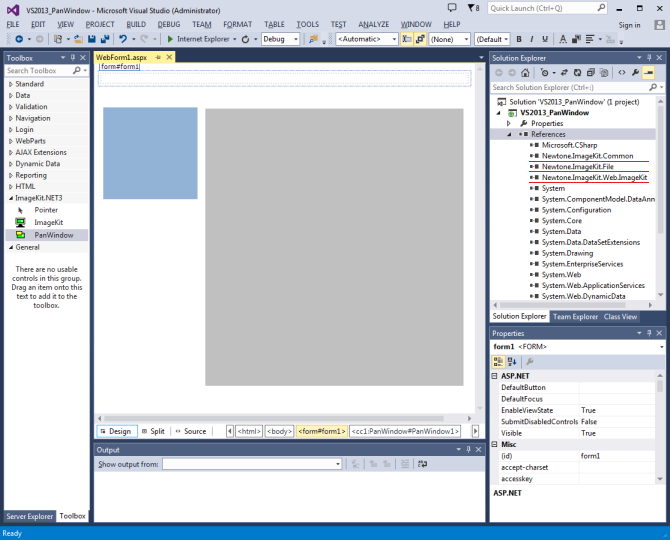670x540 pixels.
Task: Switch to Server Explorer tab
Action: click(x=29, y=516)
